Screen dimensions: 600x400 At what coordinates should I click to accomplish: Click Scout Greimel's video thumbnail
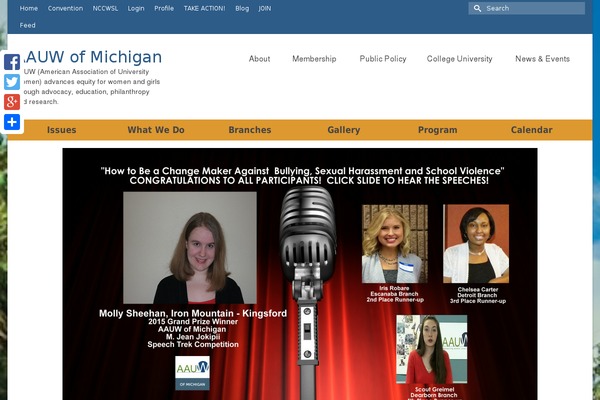coord(432,349)
